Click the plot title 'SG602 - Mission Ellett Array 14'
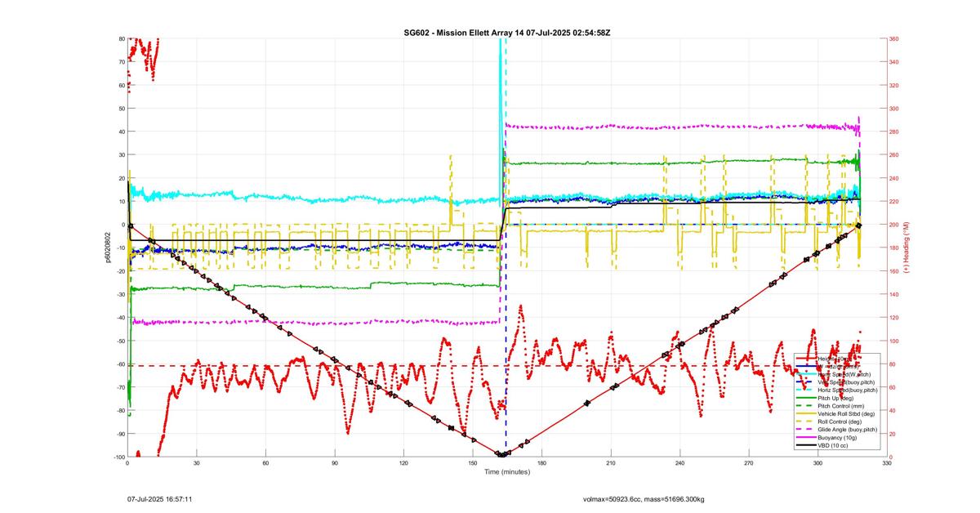The height and width of the screenshot is (513, 980). click(463, 32)
